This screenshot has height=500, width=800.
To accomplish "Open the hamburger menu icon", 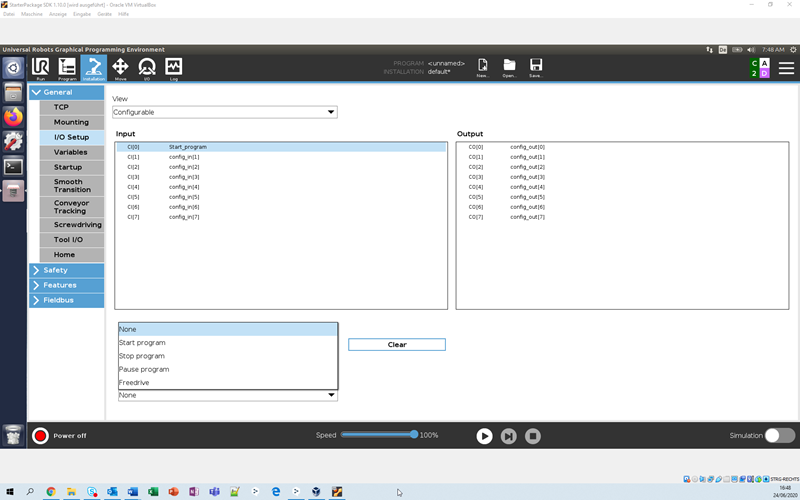I will click(x=786, y=68).
